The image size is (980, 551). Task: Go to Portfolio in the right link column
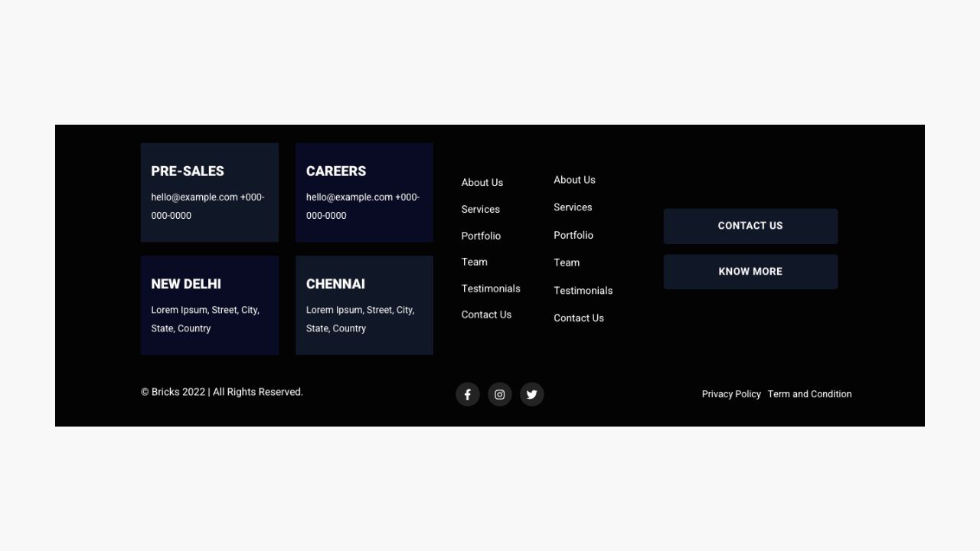(573, 235)
